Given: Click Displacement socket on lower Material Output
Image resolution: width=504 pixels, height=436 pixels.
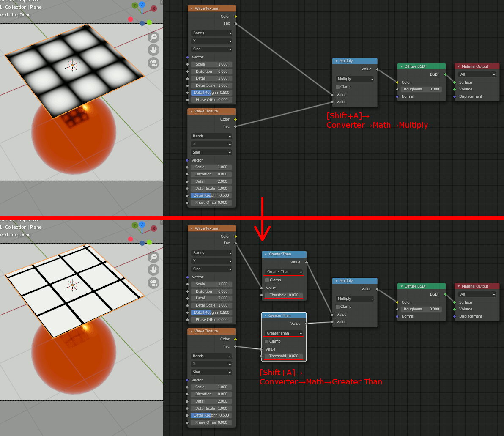Looking at the screenshot, I should coord(455,316).
